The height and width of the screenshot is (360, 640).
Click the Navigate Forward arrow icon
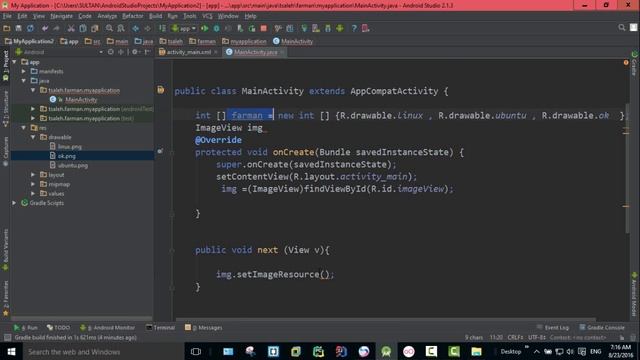pos(147,28)
